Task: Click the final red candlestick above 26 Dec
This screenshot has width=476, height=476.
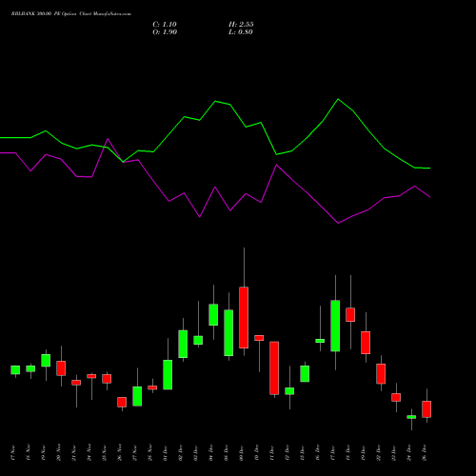Action: (x=426, y=409)
